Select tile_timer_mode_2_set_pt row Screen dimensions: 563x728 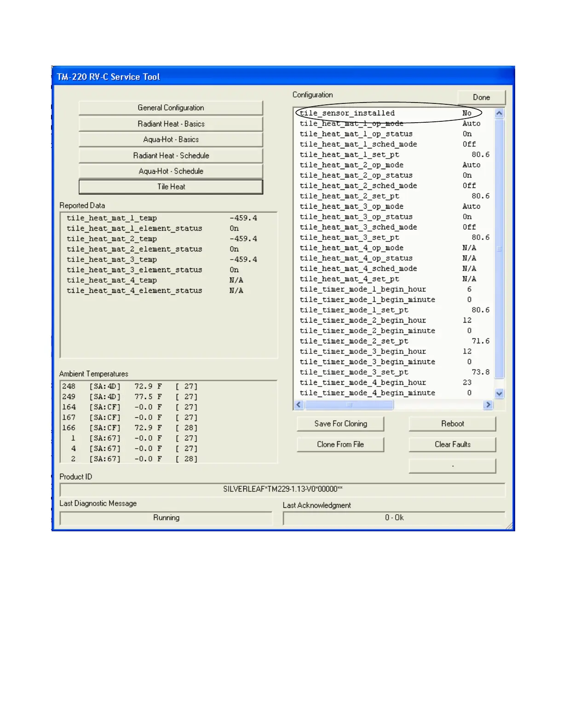[x=394, y=341]
